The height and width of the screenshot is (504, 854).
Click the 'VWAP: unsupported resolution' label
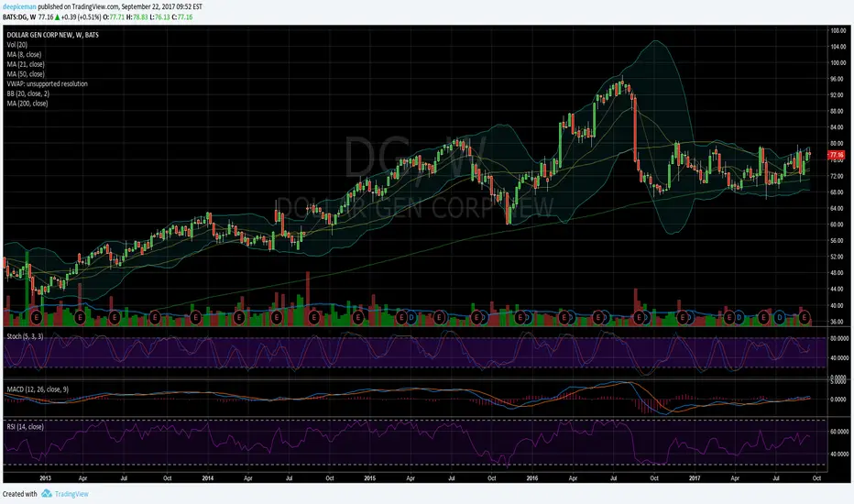pos(47,84)
